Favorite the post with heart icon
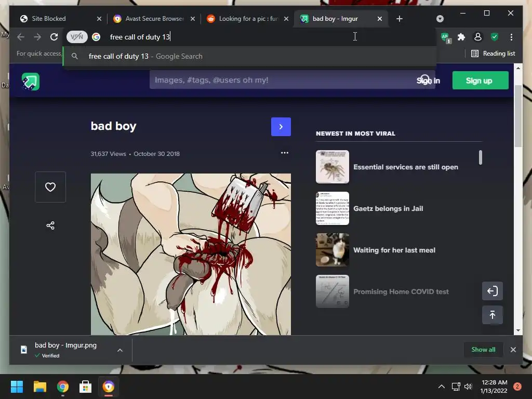The width and height of the screenshot is (532, 399). click(x=50, y=187)
